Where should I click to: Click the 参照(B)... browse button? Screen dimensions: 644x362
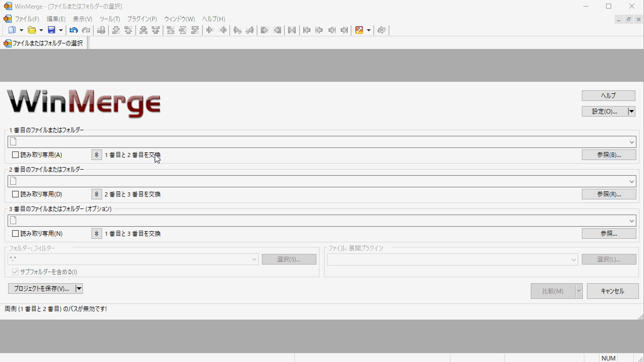click(x=609, y=155)
